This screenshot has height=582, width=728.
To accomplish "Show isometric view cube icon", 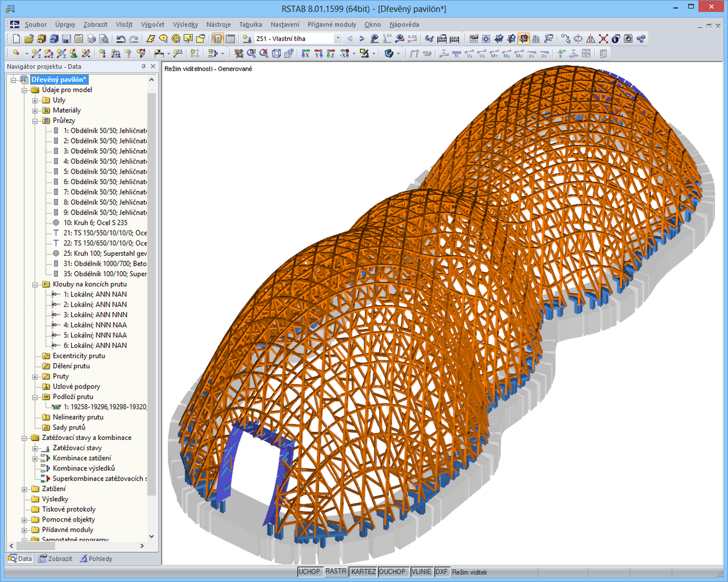I will pos(276,53).
